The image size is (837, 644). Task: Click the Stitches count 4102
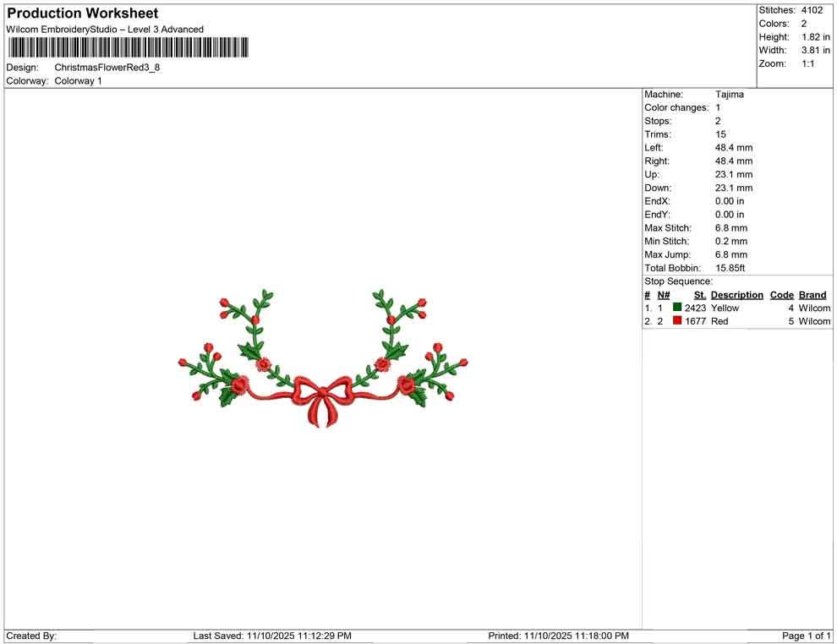[812, 10]
